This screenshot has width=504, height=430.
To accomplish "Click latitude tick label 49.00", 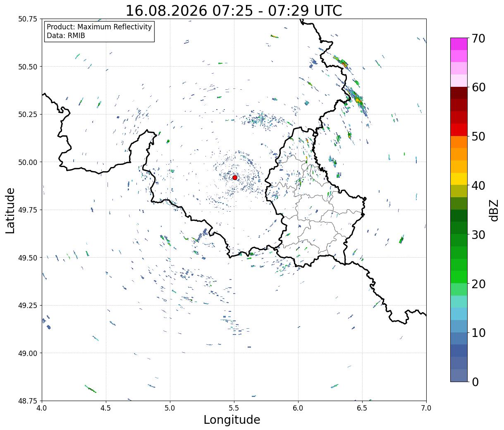I will coord(28,353).
